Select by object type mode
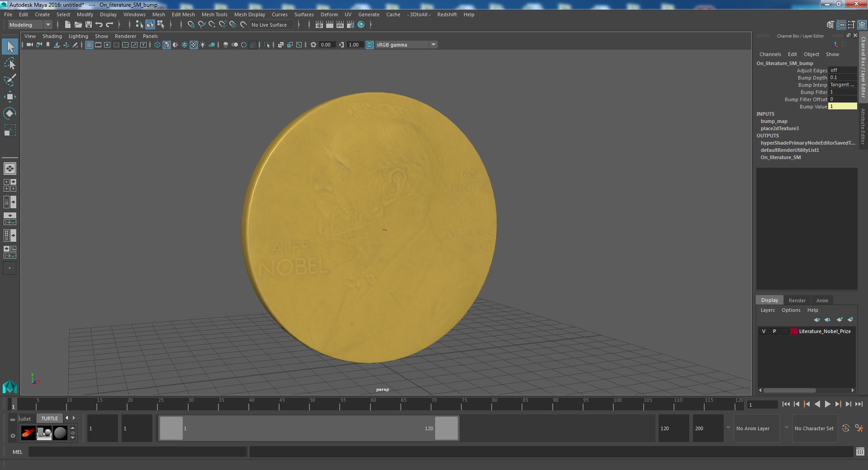The height and width of the screenshot is (470, 868). [150, 25]
